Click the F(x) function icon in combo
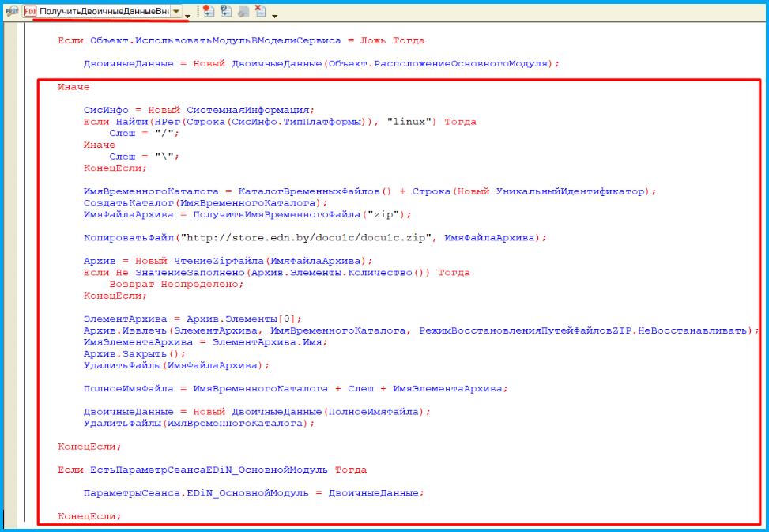 [30, 11]
